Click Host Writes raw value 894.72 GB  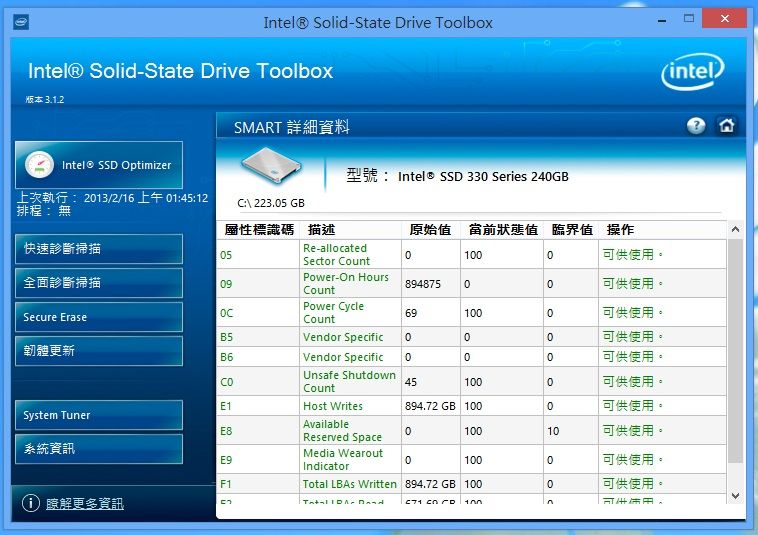point(430,406)
